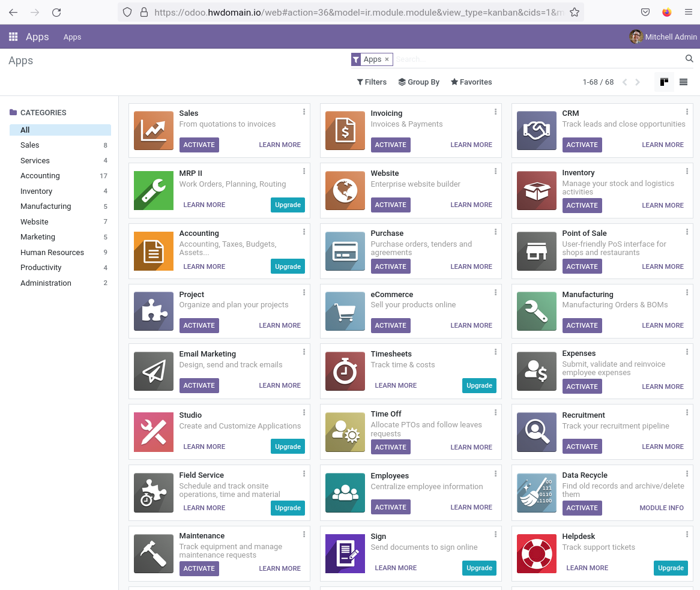Click the Timesheets stopwatch icon
Viewport: 700px width, 590px height.
pos(345,372)
